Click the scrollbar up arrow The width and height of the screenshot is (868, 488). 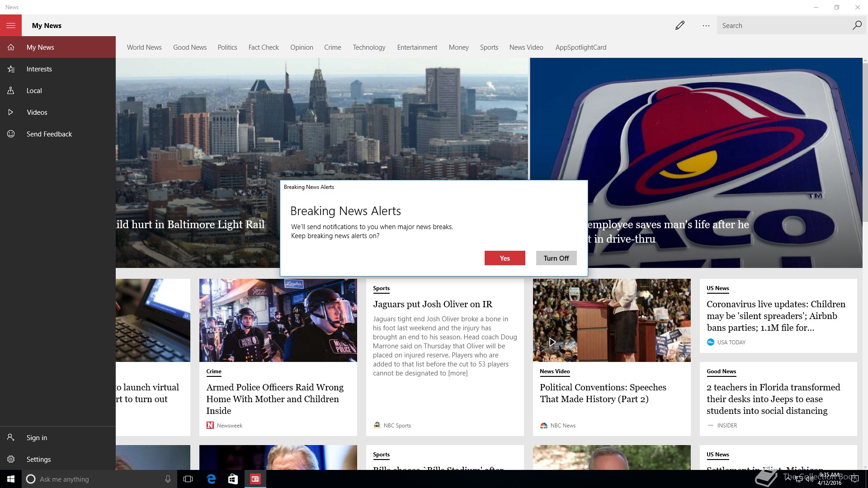(x=865, y=61)
